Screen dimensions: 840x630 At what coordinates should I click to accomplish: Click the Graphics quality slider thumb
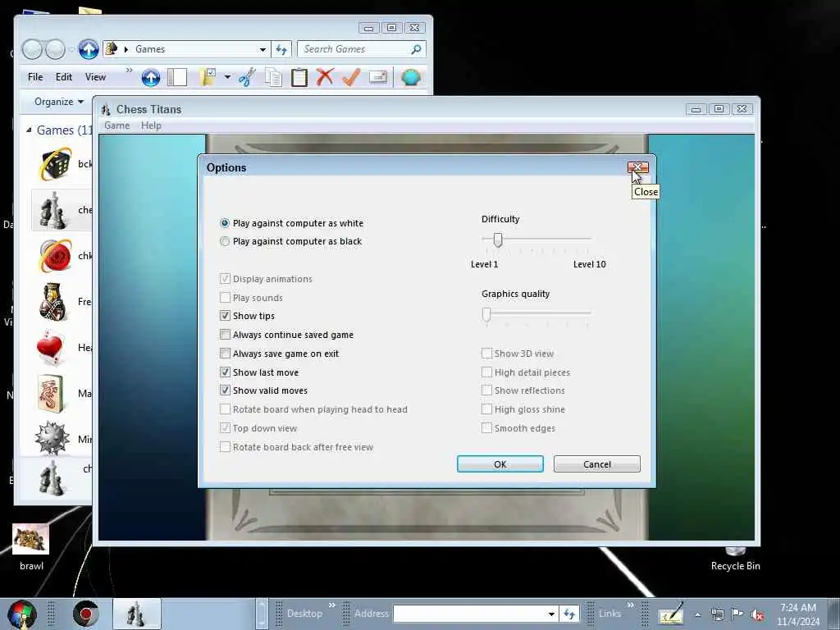pyautogui.click(x=486, y=314)
